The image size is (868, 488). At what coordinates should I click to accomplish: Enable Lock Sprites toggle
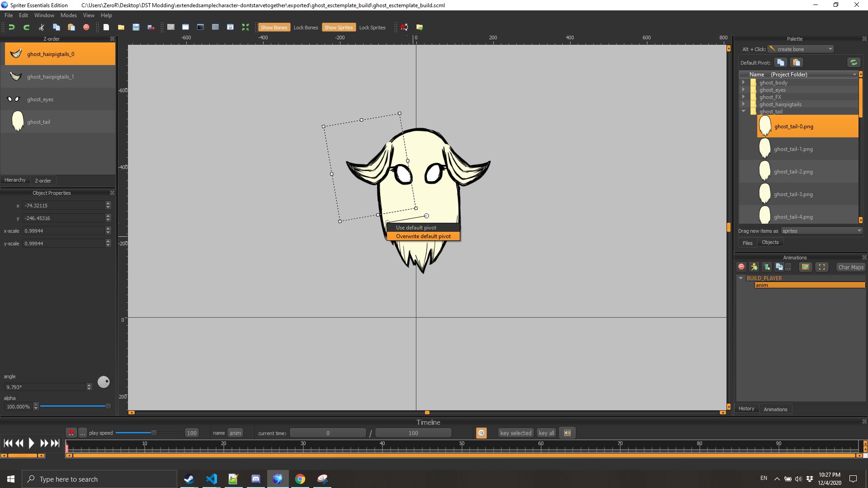[x=372, y=28]
